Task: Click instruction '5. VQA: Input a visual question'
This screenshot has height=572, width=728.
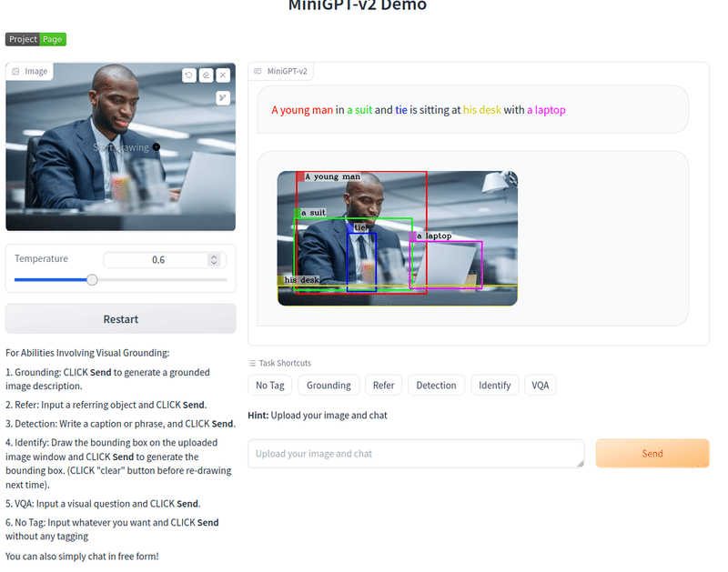Action: pos(103,504)
